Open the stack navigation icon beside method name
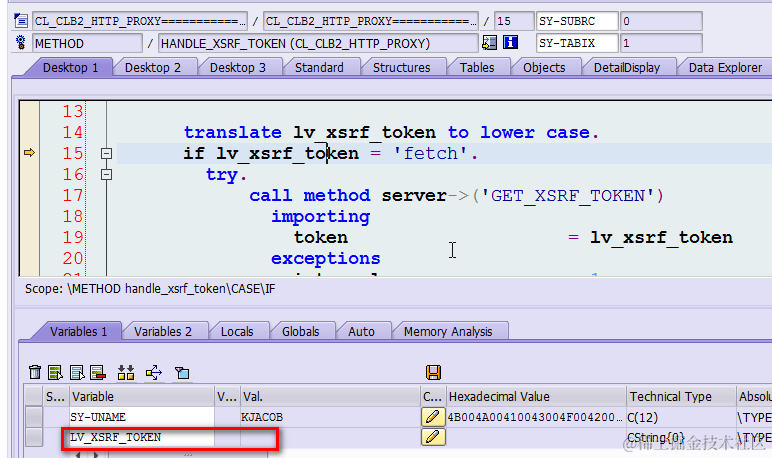Image resolution: width=772 pixels, height=458 pixels. pos(489,43)
